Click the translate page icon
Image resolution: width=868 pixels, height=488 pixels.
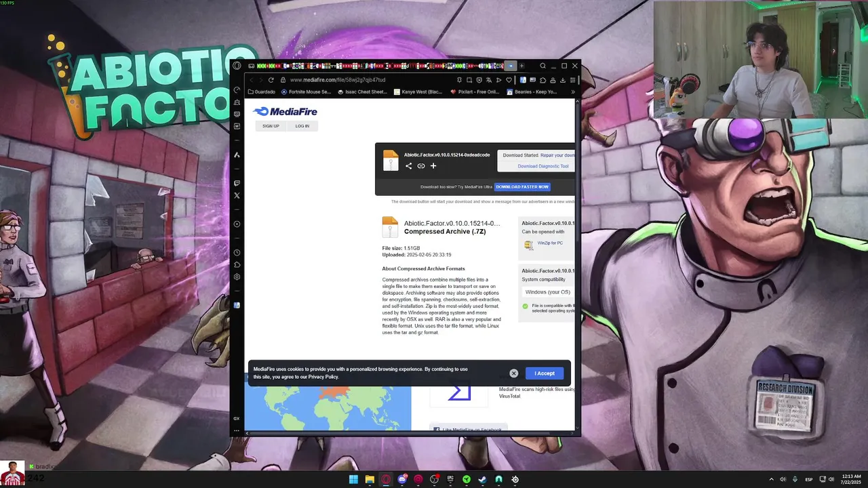click(489, 80)
